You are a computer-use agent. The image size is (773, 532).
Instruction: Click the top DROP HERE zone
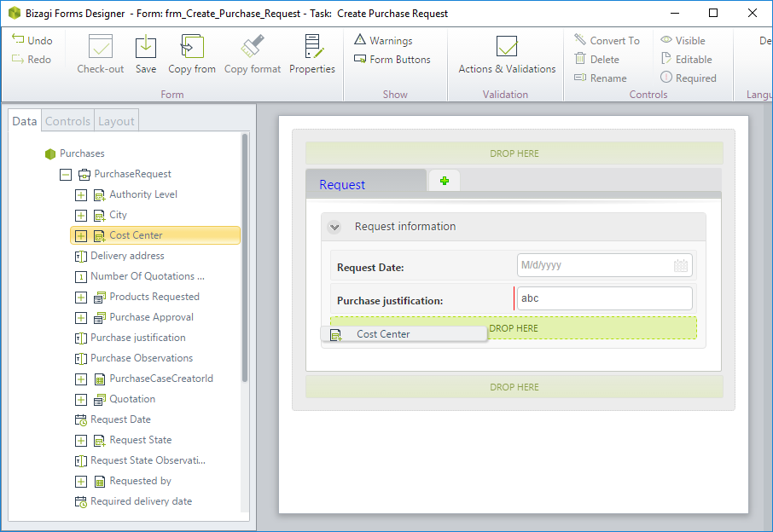(x=514, y=153)
